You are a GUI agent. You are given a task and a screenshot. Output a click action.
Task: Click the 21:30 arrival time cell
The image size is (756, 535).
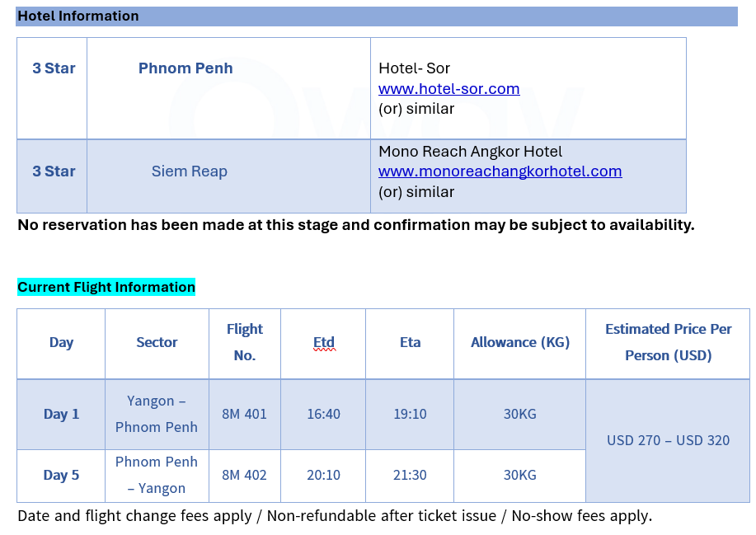point(410,475)
